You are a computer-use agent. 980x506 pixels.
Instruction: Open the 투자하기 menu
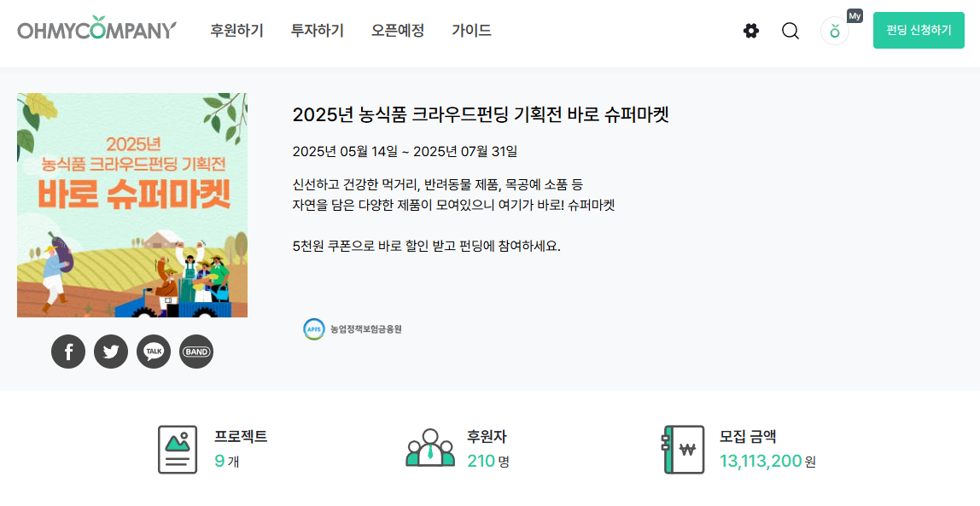pyautogui.click(x=318, y=30)
